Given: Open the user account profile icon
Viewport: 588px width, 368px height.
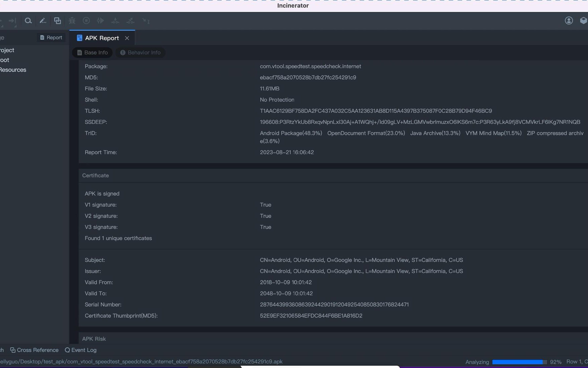Looking at the screenshot, I should point(569,21).
